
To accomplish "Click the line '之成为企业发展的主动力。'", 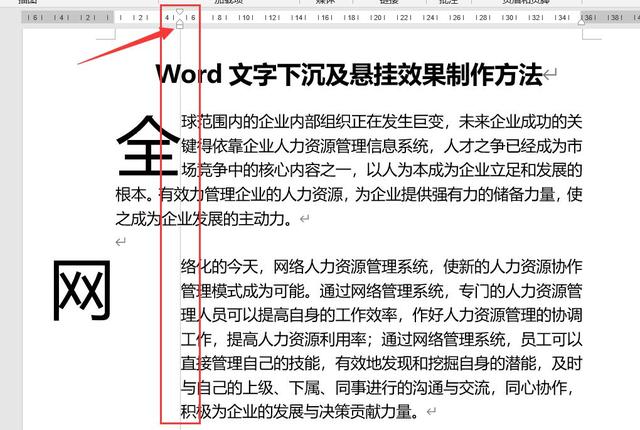I will 204,219.
